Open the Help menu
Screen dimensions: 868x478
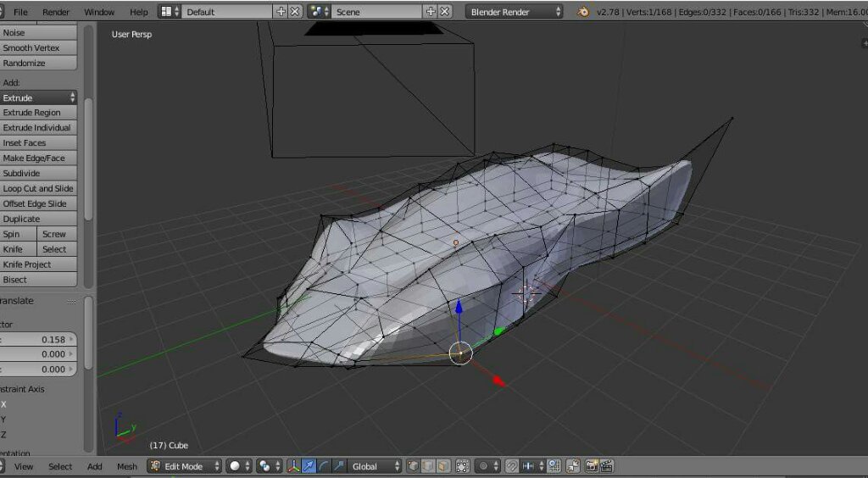(x=138, y=12)
